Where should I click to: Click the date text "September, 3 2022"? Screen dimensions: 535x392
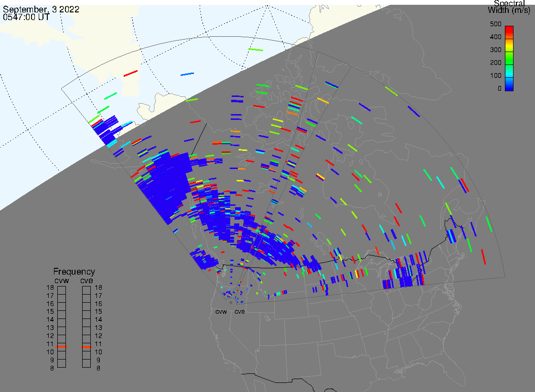[41, 9]
